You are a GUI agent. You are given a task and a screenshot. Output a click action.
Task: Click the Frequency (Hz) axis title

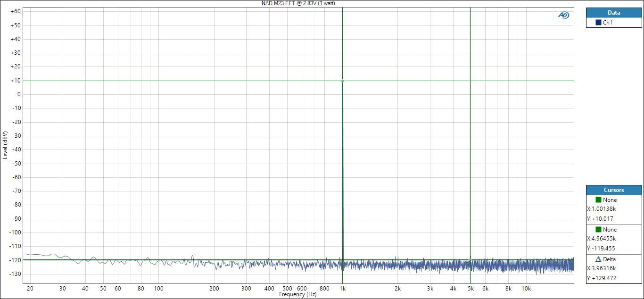297,294
